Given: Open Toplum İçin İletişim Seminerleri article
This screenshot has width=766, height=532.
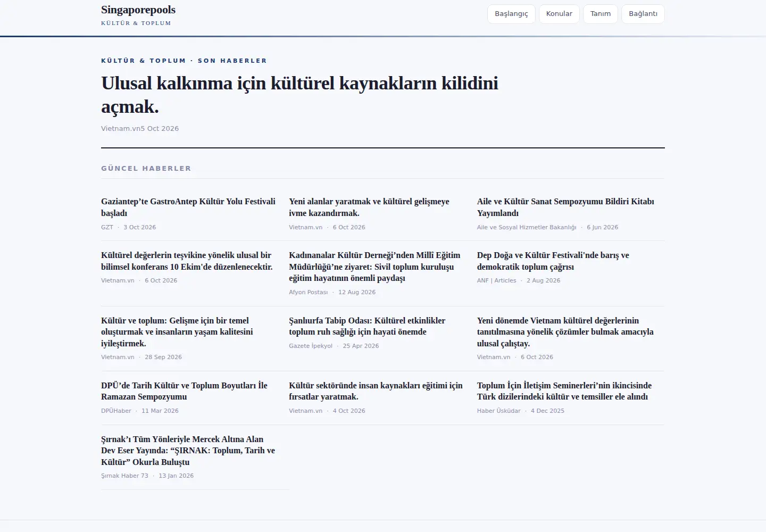Looking at the screenshot, I should [x=564, y=391].
